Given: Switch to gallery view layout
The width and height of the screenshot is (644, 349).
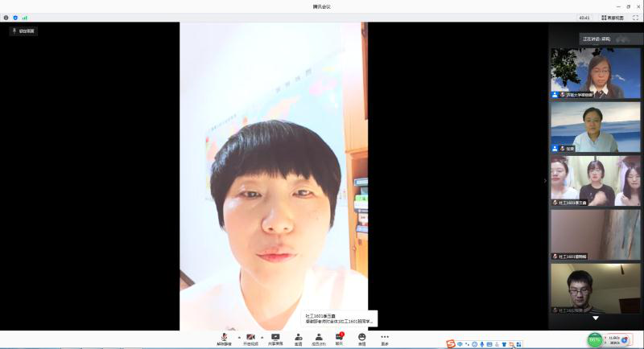Looking at the screenshot, I should point(612,17).
